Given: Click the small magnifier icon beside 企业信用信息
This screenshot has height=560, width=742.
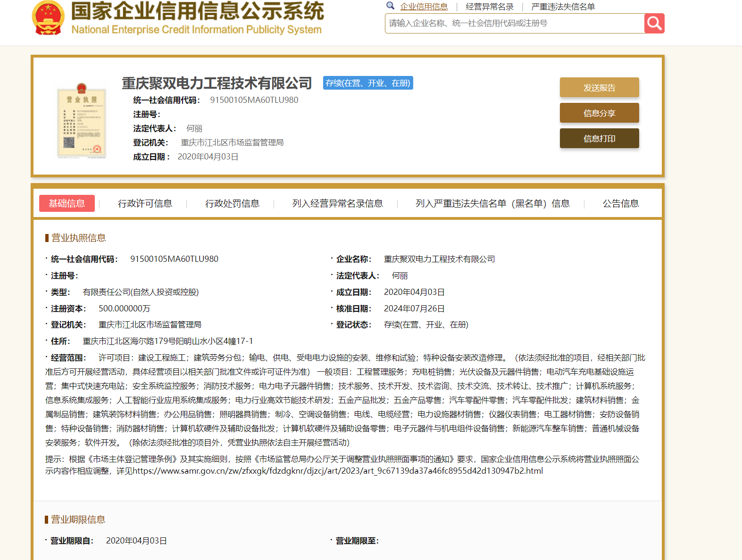Looking at the screenshot, I should [x=390, y=6].
